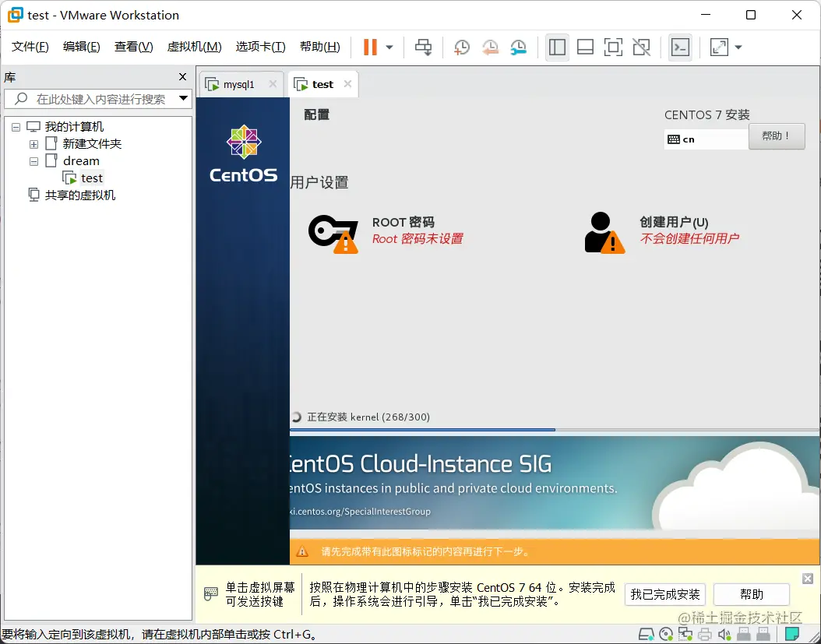
Task: Click the Root 密码未设置 warning text
Action: 418,239
